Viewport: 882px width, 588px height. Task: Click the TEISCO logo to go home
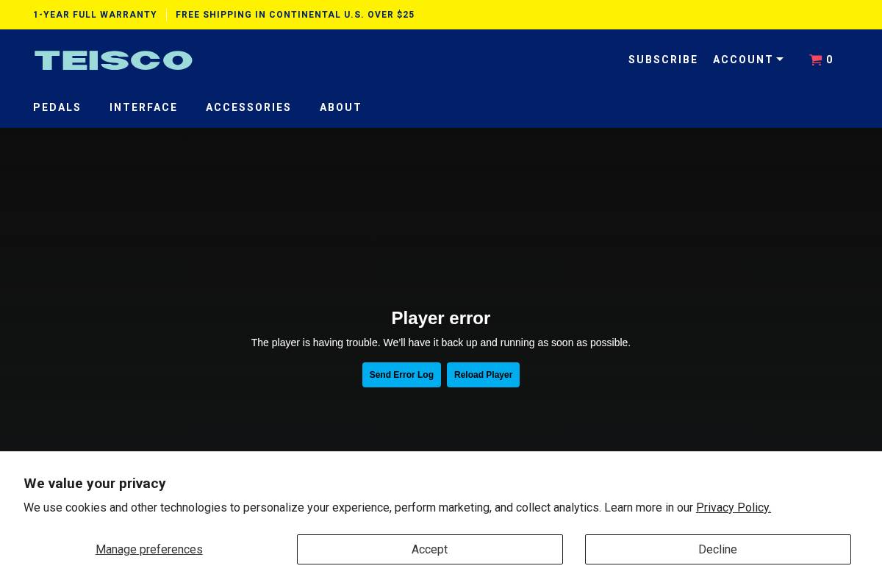(112, 60)
